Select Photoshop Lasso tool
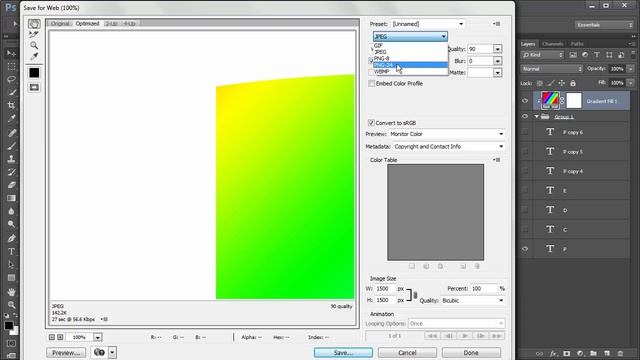 coord(11,80)
